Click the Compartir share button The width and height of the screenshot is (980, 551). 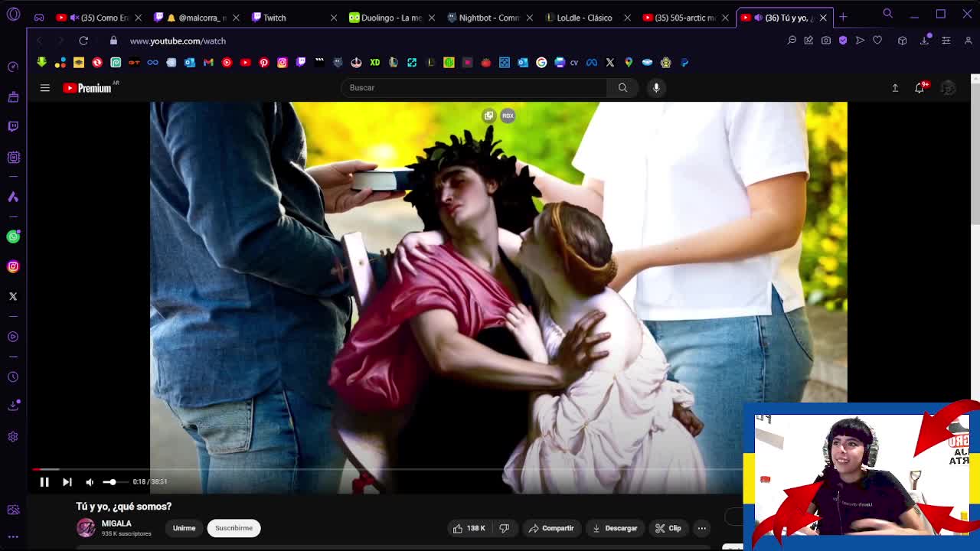click(x=551, y=528)
